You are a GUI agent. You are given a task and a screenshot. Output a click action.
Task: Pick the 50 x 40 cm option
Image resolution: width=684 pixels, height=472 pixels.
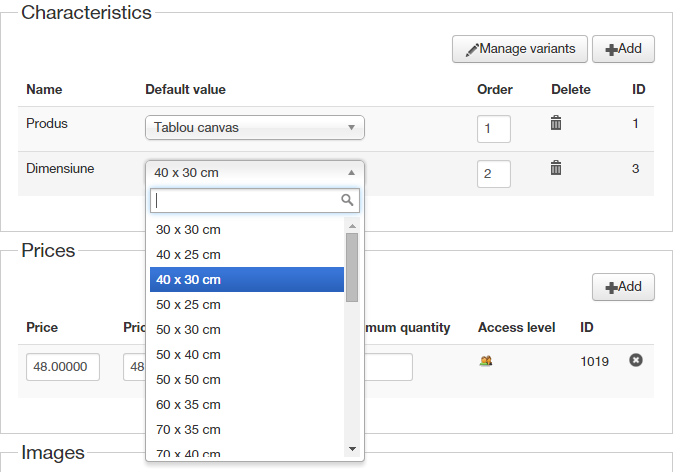click(x=188, y=355)
